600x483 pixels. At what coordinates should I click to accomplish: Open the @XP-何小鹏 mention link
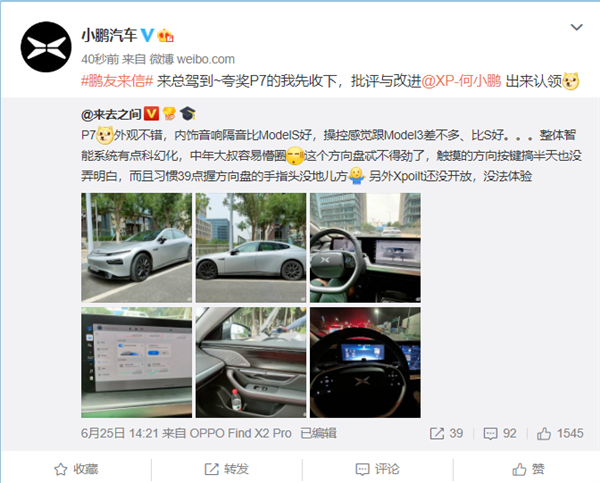461,81
